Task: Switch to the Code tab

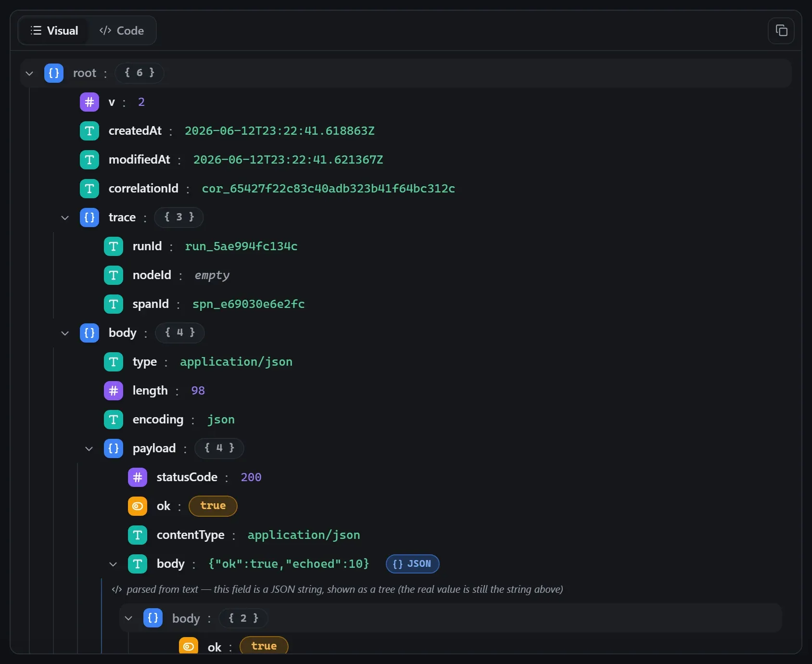Action: pyautogui.click(x=121, y=31)
